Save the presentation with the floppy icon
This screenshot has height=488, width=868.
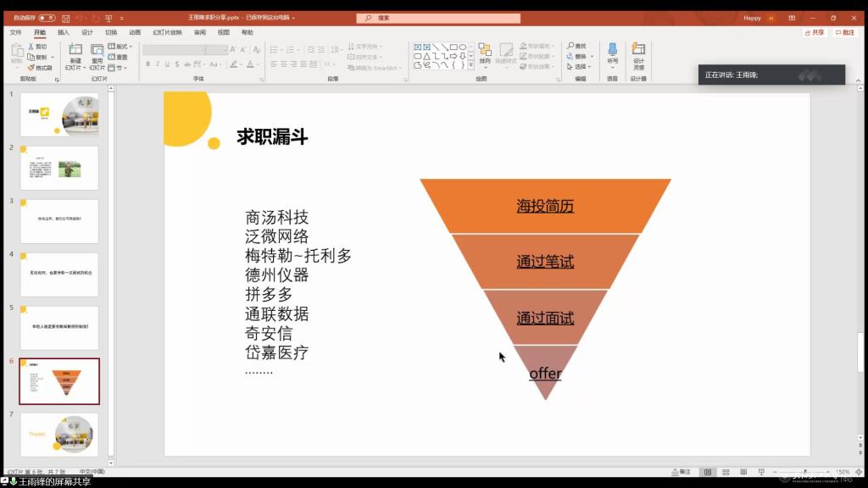coord(66,19)
